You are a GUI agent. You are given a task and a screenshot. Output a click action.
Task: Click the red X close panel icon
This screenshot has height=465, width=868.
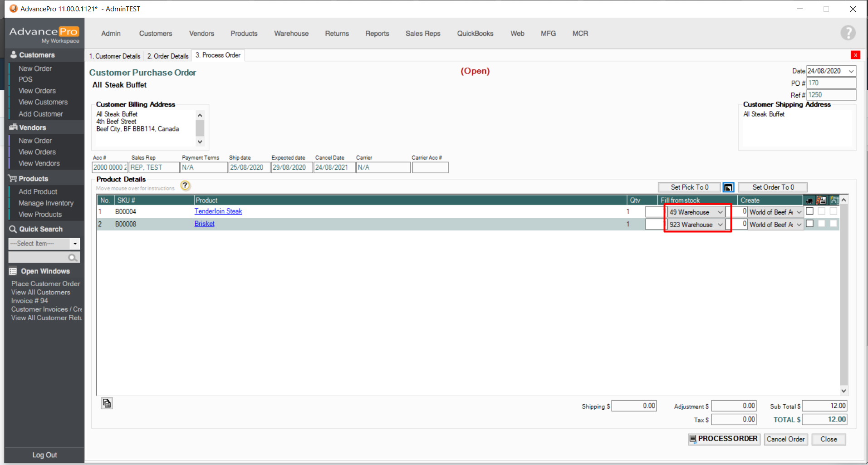pos(855,55)
